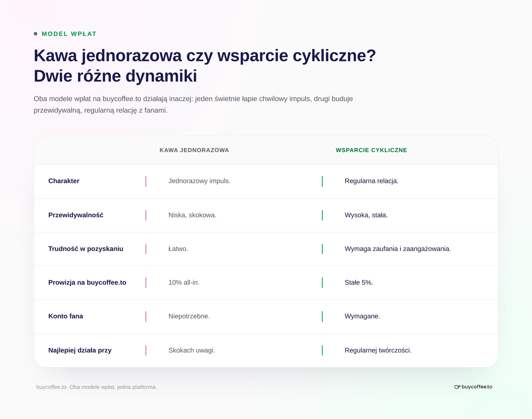Click the cell 'Niska, skokowa.'

(x=192, y=215)
